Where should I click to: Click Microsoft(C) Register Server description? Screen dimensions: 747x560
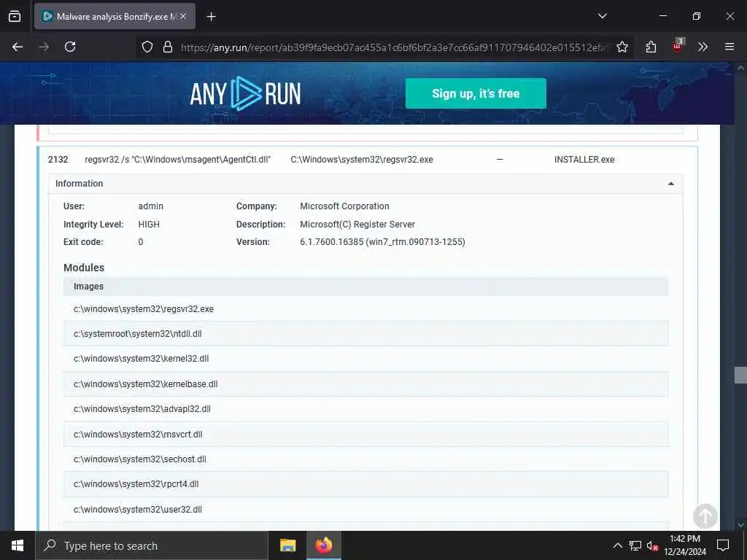coord(357,225)
